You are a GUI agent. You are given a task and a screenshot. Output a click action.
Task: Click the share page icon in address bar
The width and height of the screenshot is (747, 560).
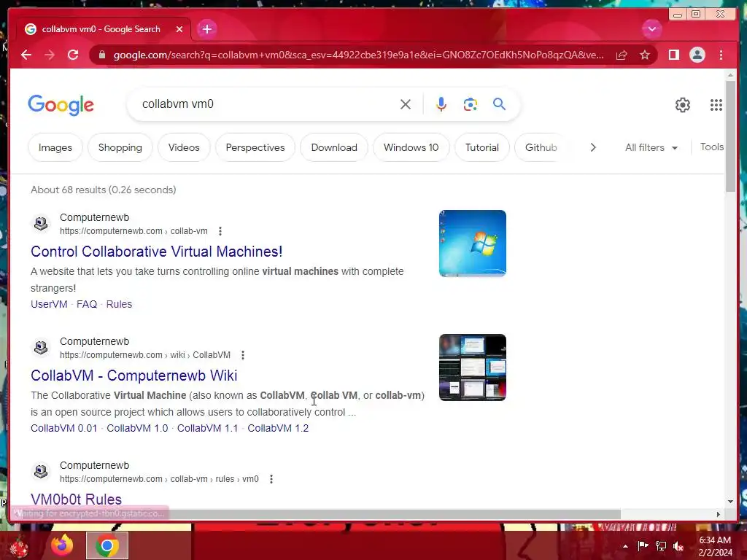point(622,55)
